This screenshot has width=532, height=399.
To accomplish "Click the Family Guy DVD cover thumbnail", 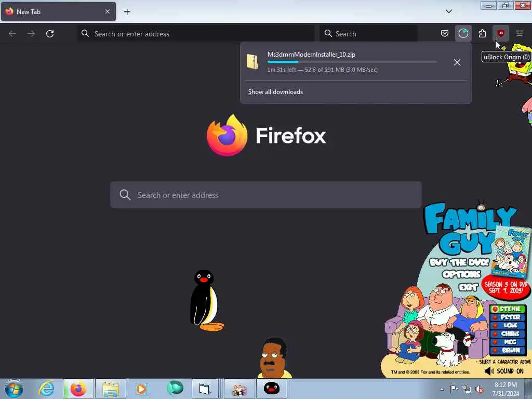I will [511, 252].
